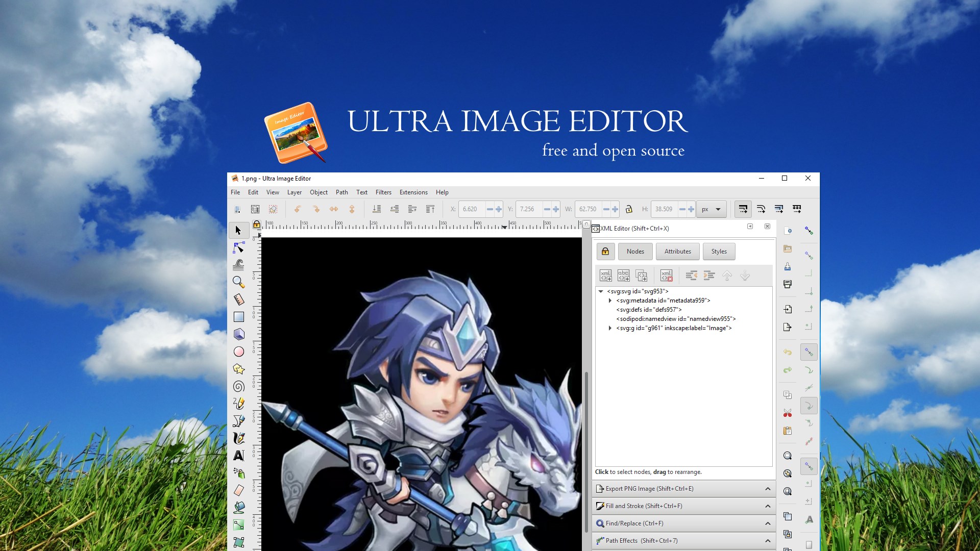Select the Ellipse circle tool
The width and height of the screenshot is (980, 551).
[x=238, y=352]
